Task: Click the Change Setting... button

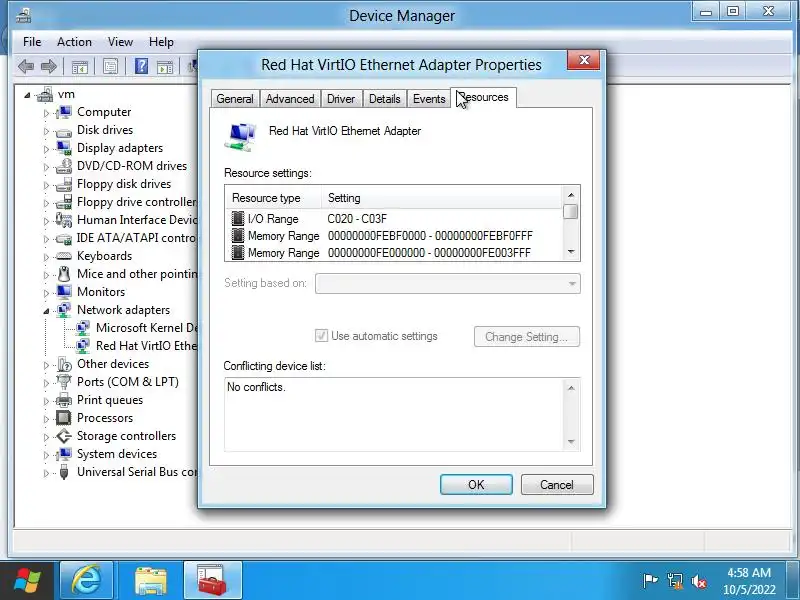Action: coord(527,337)
